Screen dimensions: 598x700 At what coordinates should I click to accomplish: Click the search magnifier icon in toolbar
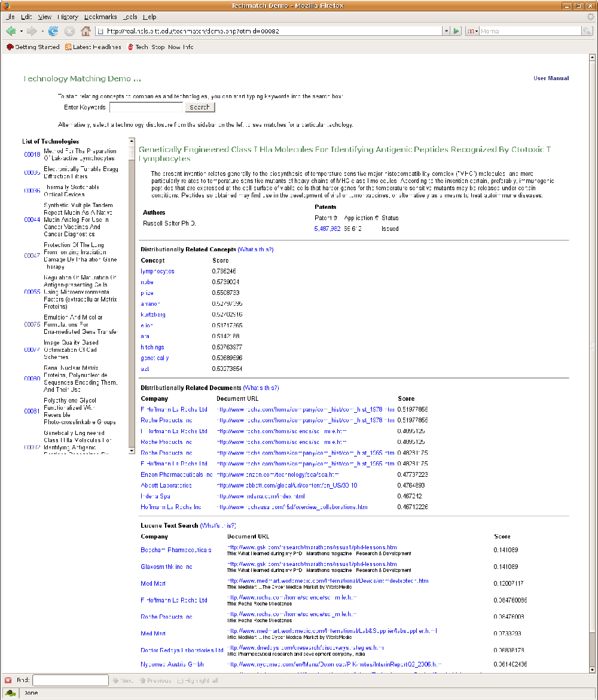pyautogui.click(x=587, y=31)
